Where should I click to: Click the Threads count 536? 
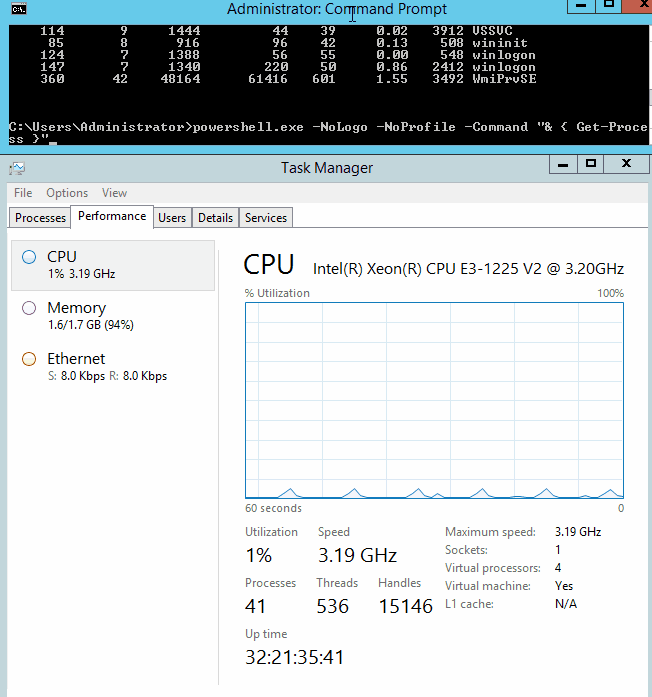[x=332, y=606]
